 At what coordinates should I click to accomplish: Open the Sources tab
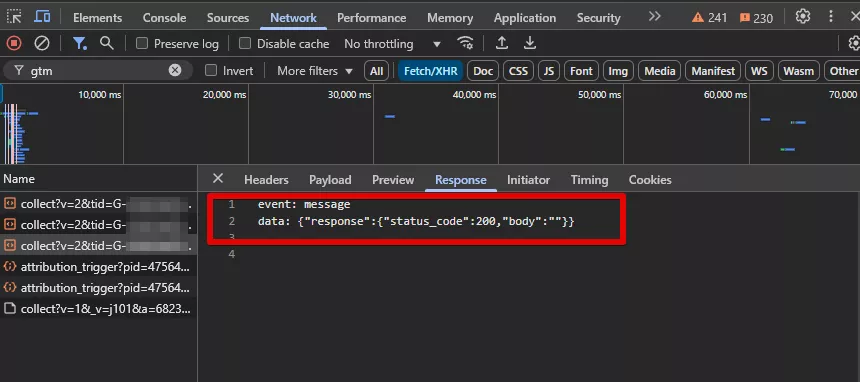tap(228, 18)
